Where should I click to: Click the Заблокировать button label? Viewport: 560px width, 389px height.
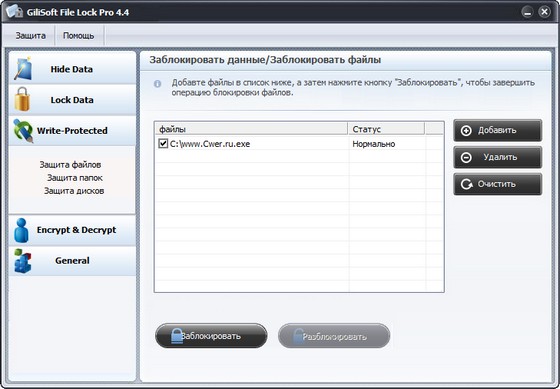(211, 336)
